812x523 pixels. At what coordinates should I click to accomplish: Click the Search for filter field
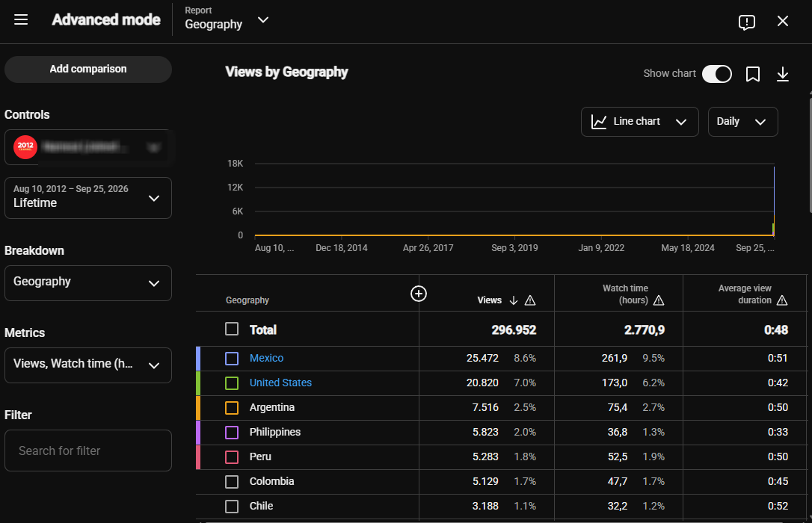[x=88, y=451]
